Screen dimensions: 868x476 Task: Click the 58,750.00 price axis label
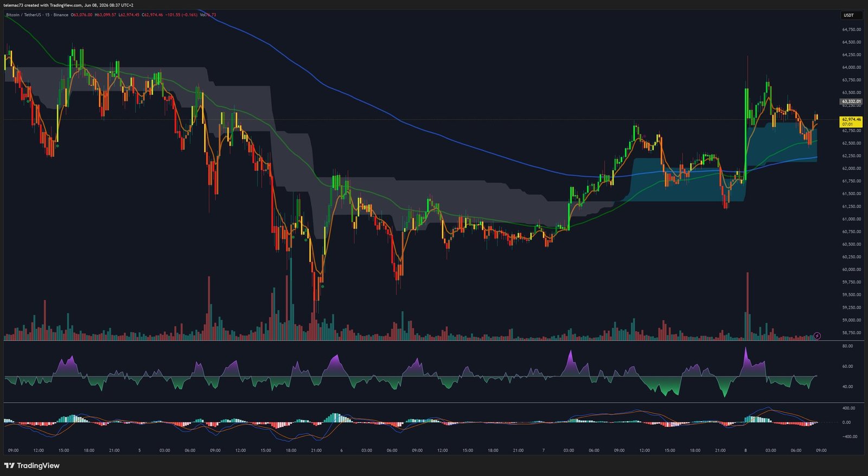pos(851,333)
